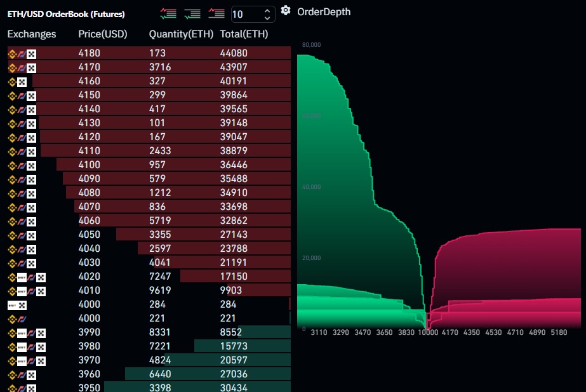
Task: Decrease the price grouping value
Action: point(267,18)
